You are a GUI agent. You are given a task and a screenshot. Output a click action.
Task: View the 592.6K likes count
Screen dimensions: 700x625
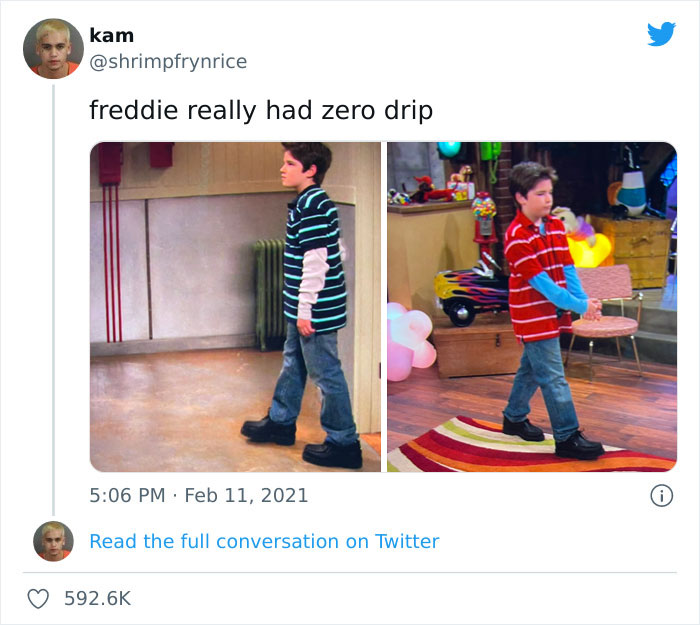(x=97, y=598)
